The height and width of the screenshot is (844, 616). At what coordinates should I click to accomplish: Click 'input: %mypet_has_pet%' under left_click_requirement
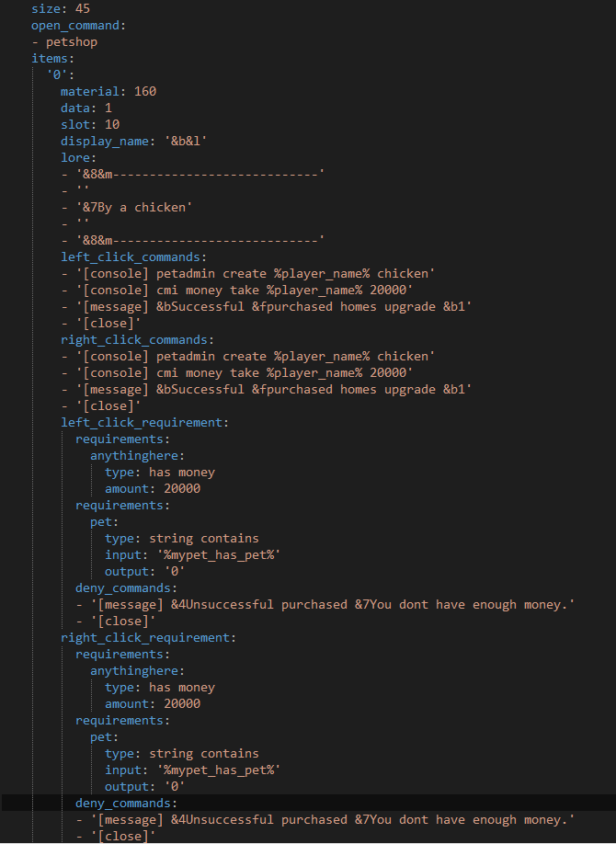[191, 554]
